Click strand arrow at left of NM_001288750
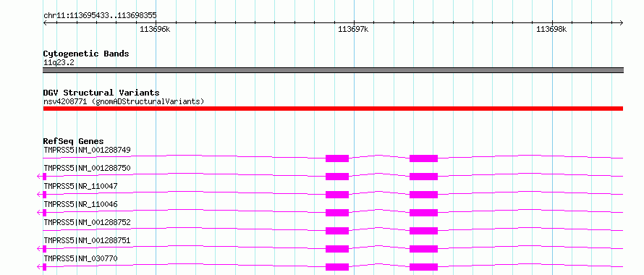The image size is (644, 275). [x=39, y=177]
